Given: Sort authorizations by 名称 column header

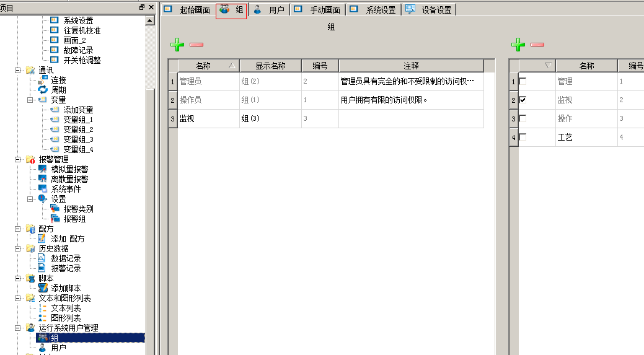Looking at the screenshot, I should pyautogui.click(x=586, y=66).
